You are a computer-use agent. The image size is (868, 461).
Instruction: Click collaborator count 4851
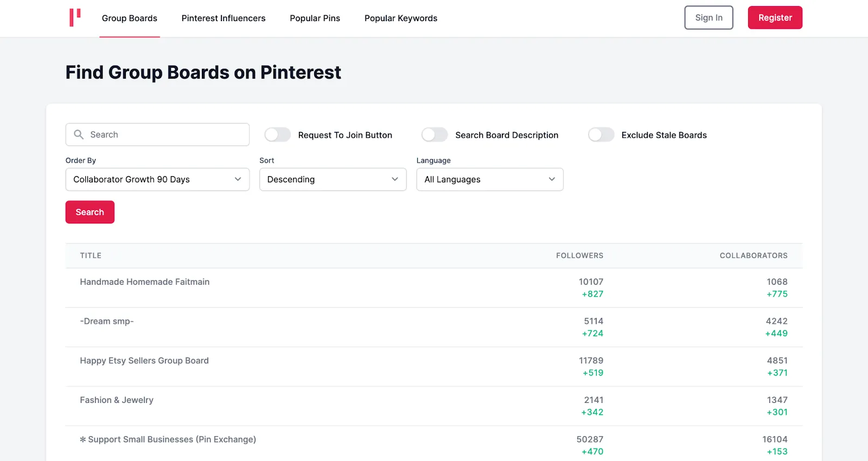click(x=777, y=361)
